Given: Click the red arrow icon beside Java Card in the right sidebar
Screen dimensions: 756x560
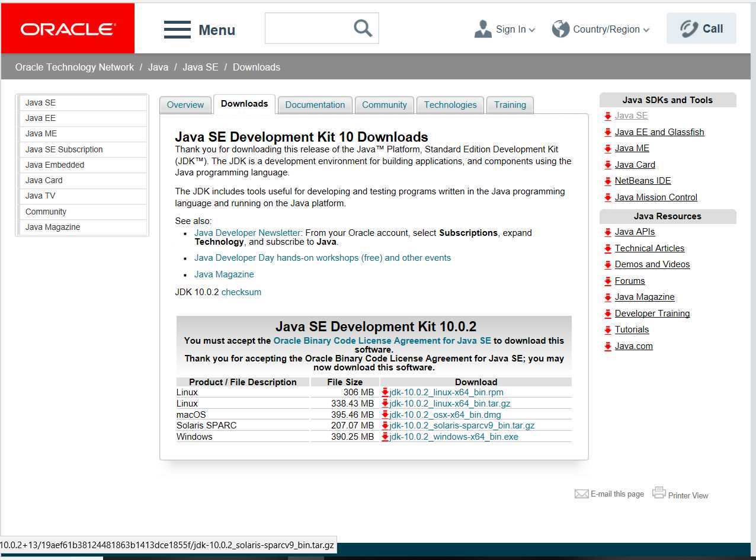Looking at the screenshot, I should pyautogui.click(x=608, y=165).
